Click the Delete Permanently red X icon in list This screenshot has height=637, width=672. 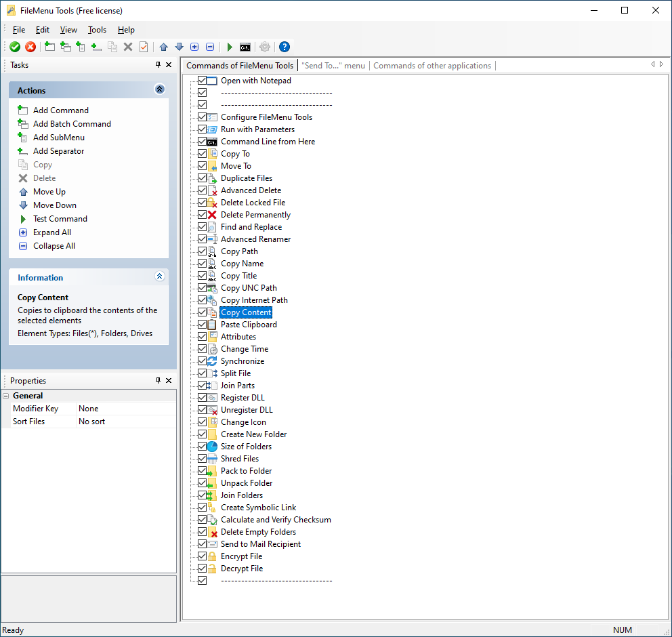click(x=212, y=214)
